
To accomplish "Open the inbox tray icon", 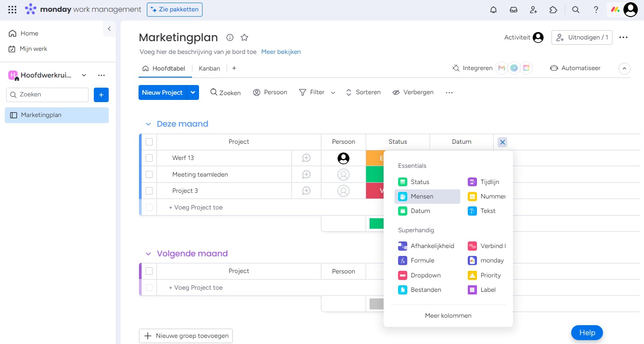I will 513,10.
